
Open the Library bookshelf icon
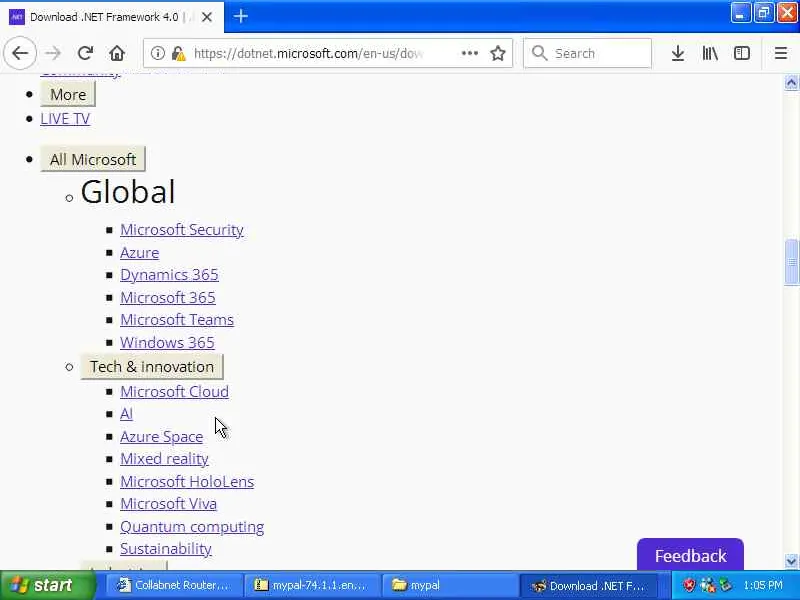click(x=710, y=53)
